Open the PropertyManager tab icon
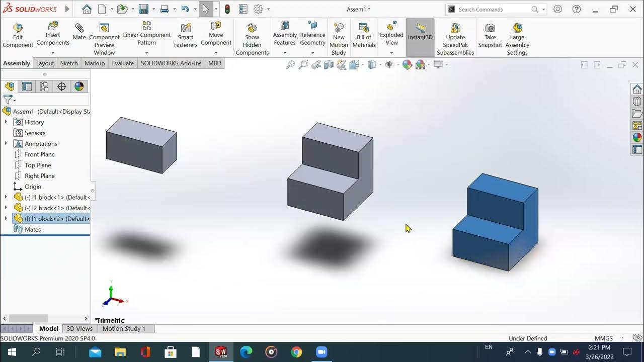The image size is (644, 362). pos(27,86)
